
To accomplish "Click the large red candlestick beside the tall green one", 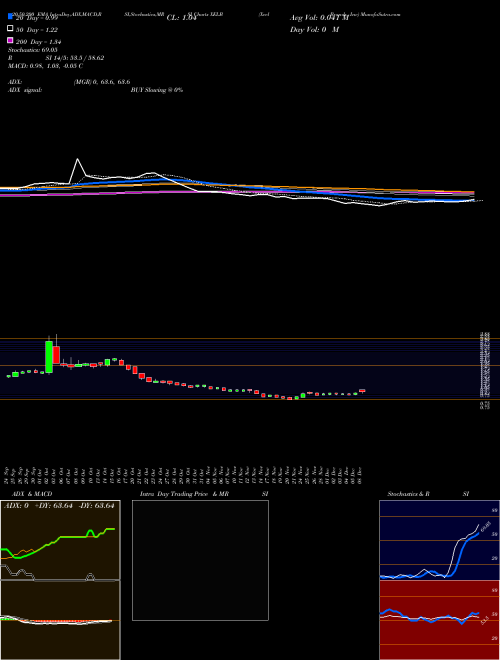I will coord(56,355).
